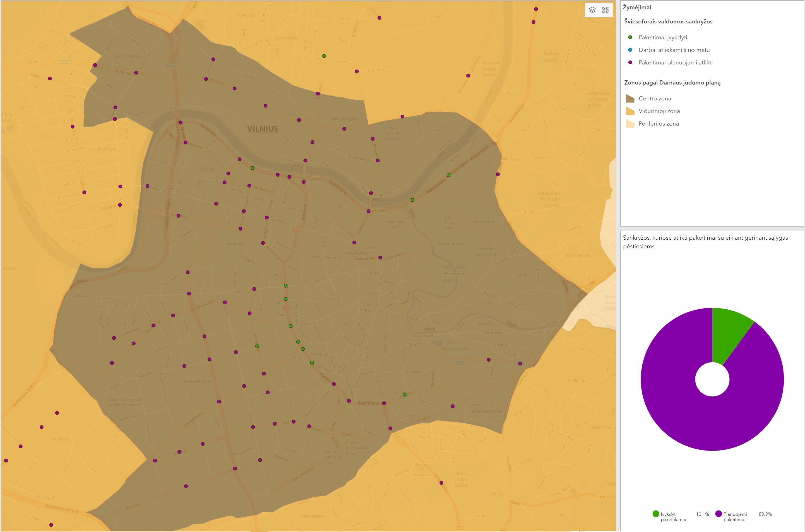The image size is (805, 532).
Task: Click the Periferijos zona legend label
Action: pyautogui.click(x=659, y=124)
